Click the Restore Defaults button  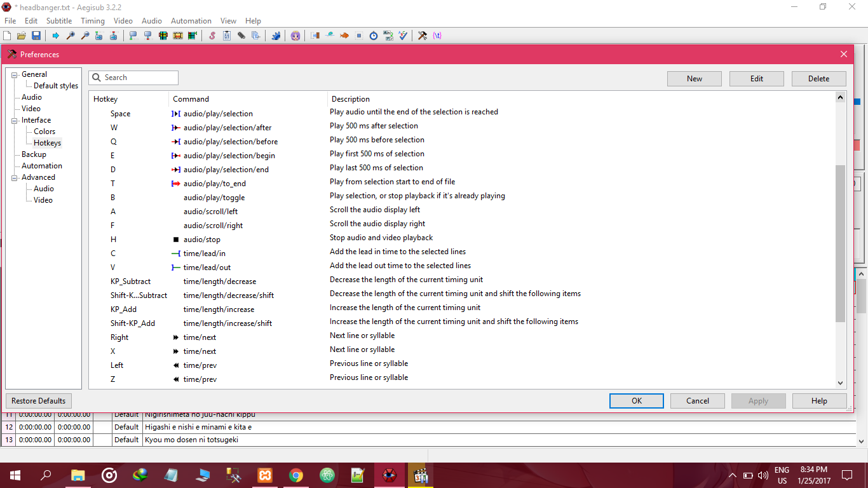coord(38,401)
